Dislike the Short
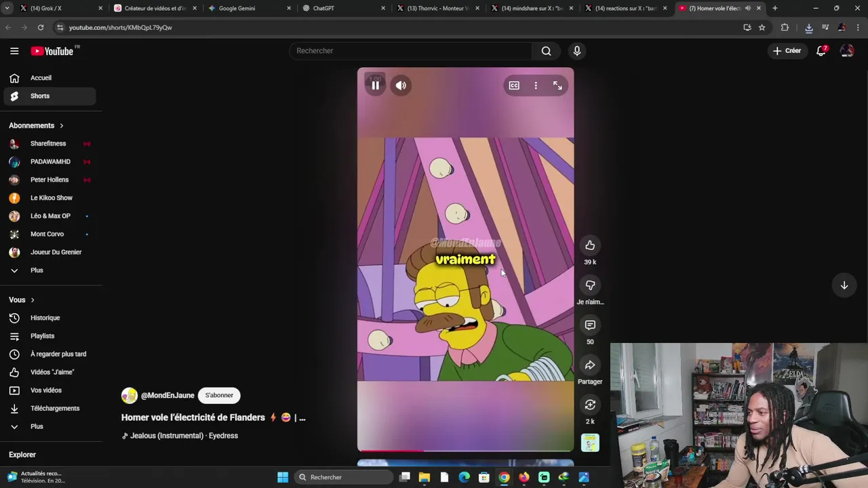The image size is (868, 488). (590, 285)
